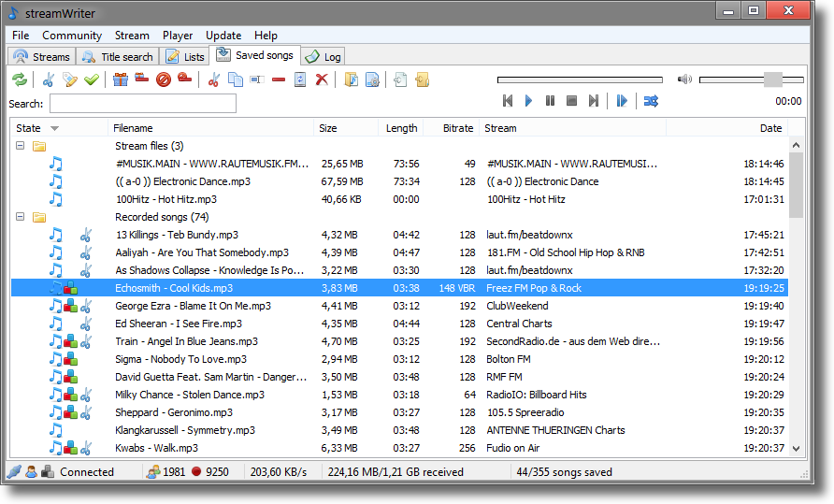Click the tag edit icon in toolbar

69,79
